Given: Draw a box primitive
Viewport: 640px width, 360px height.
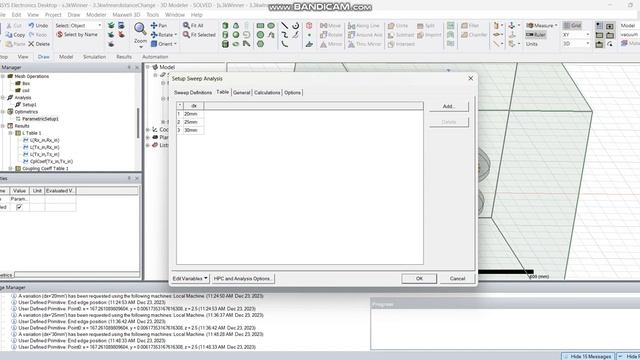Looking at the screenshot, I should coord(225,25).
